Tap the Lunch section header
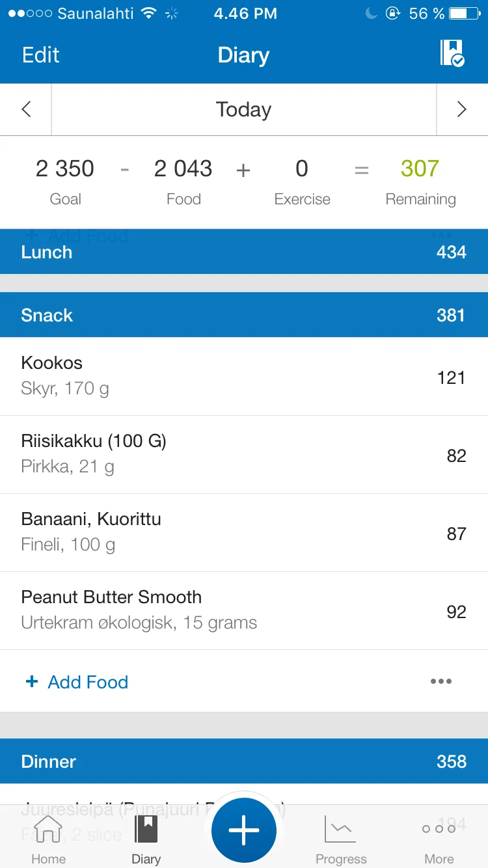Image resolution: width=488 pixels, height=868 pixels. tap(244, 252)
